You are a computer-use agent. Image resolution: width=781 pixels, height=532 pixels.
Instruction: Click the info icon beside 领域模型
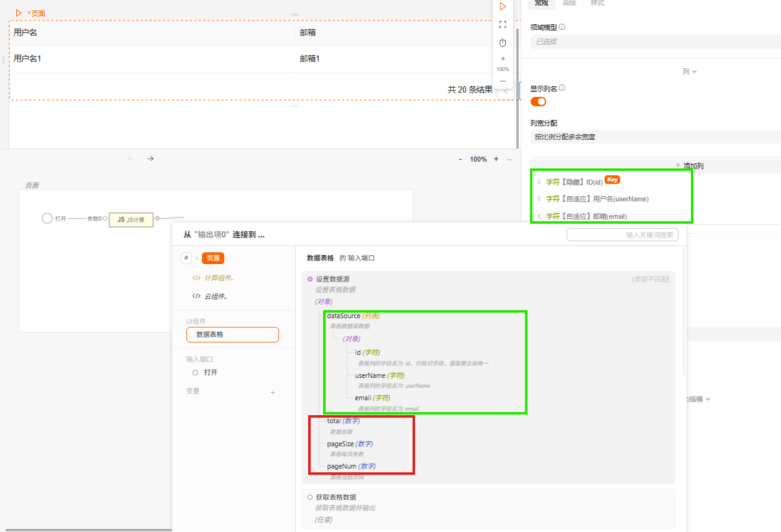[x=562, y=27]
